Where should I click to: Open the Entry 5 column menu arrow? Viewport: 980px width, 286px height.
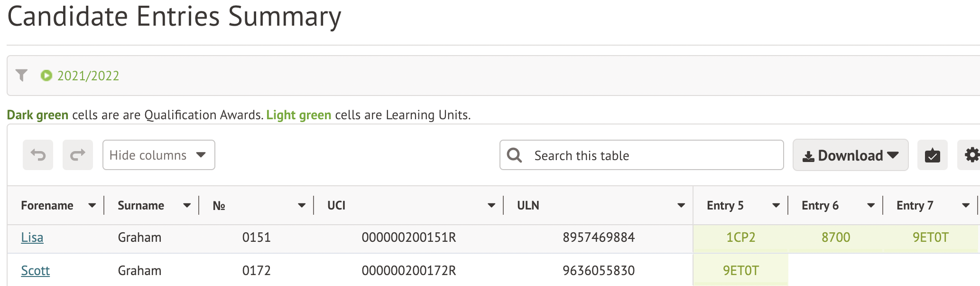coord(776,206)
